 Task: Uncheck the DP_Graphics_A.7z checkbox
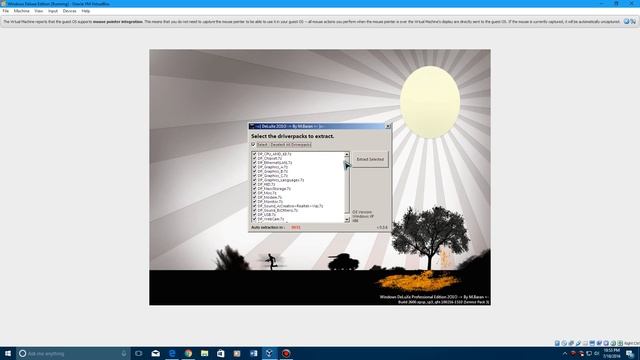(254, 167)
